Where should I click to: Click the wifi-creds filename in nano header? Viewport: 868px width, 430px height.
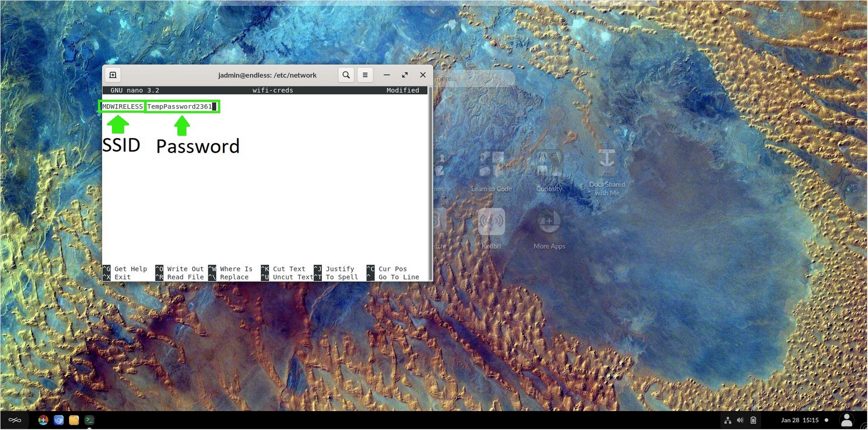pyautogui.click(x=273, y=90)
